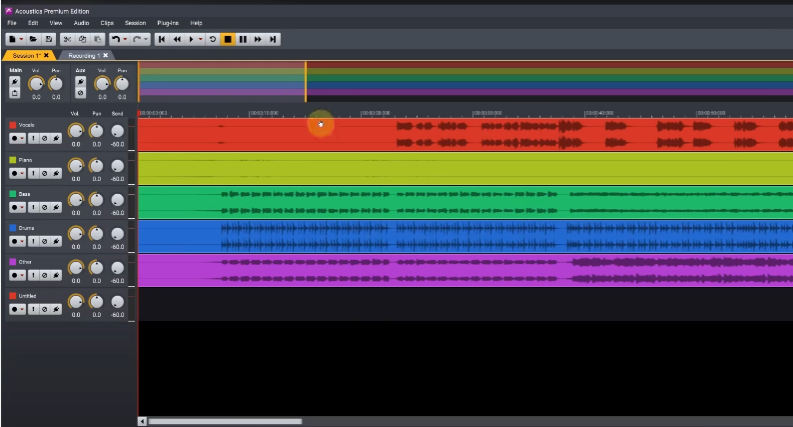Open the Session menu
The image size is (793, 427).
coord(135,23)
